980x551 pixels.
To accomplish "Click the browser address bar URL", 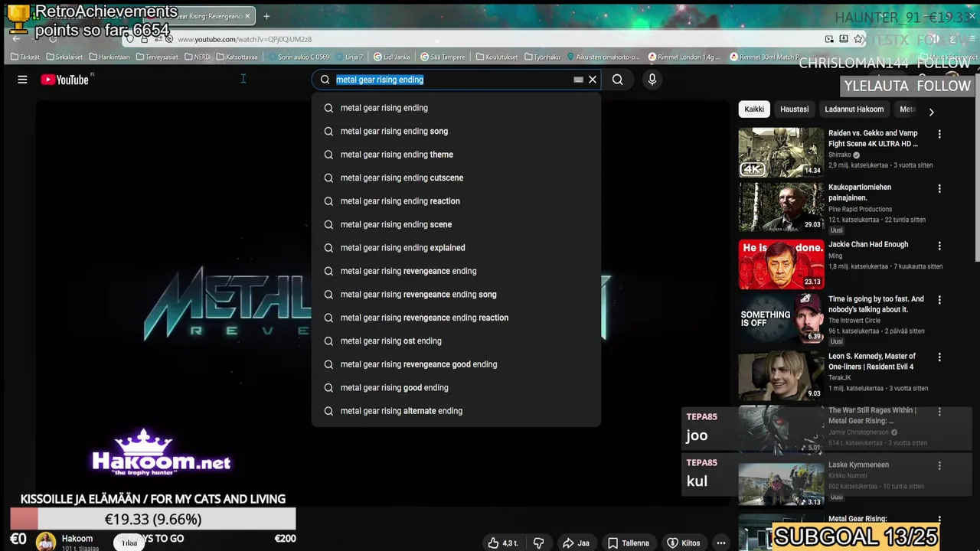I will (244, 39).
